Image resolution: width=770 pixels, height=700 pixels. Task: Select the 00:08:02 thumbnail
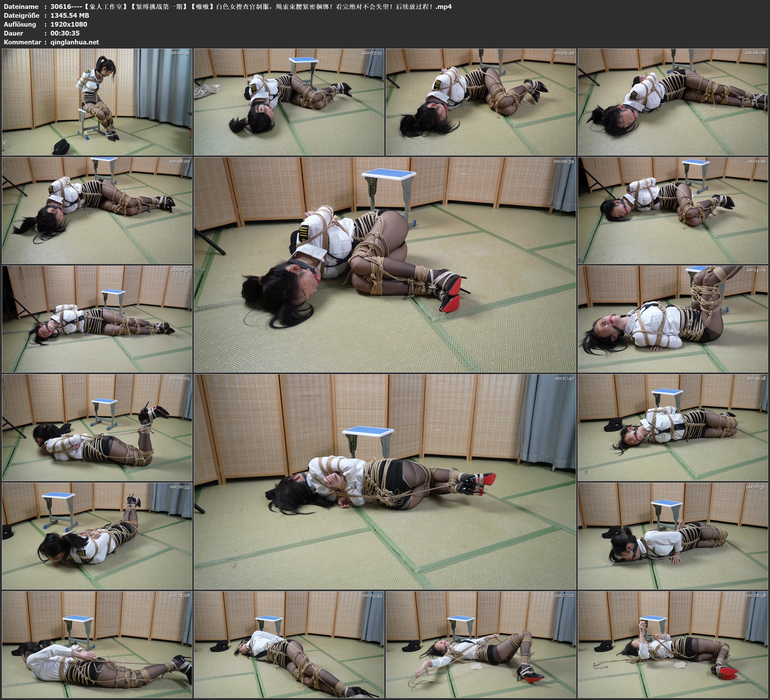pos(97,210)
